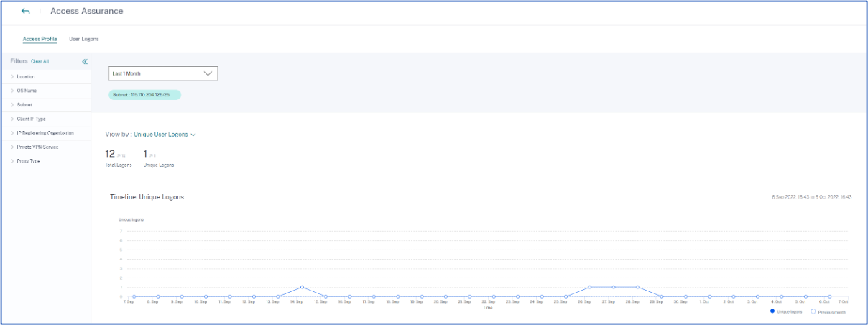The image size is (868, 328).
Task: Click the Total Logons count 12
Action: (x=110, y=154)
